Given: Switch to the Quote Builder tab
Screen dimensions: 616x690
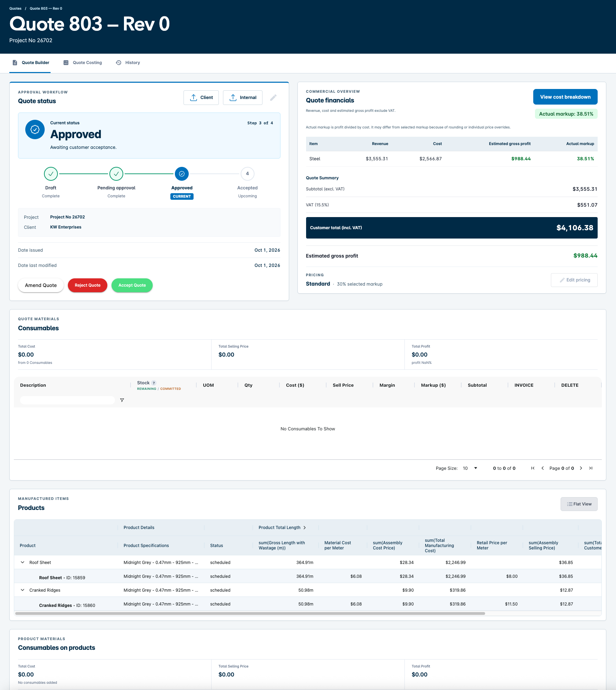Looking at the screenshot, I should [x=30, y=63].
